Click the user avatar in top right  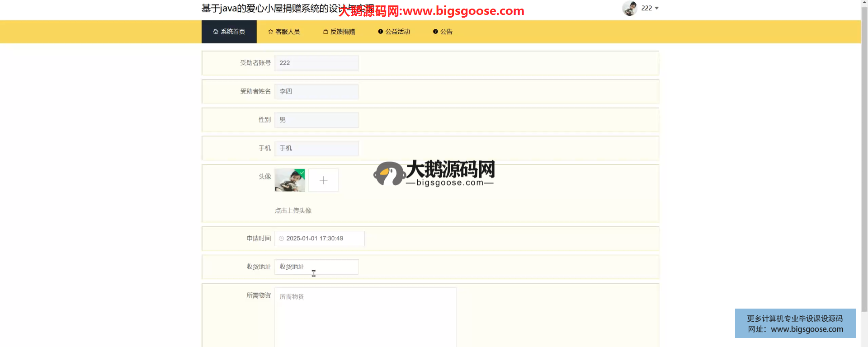(x=629, y=8)
